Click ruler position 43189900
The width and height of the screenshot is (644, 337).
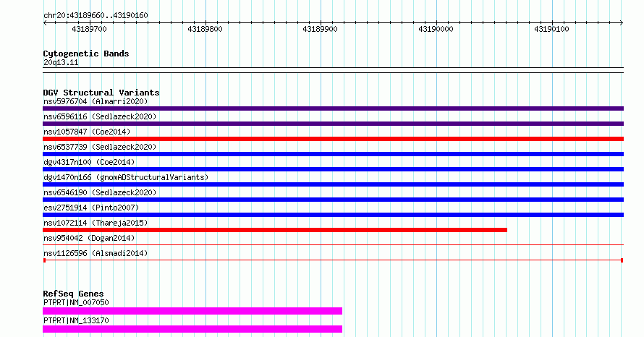click(x=320, y=29)
